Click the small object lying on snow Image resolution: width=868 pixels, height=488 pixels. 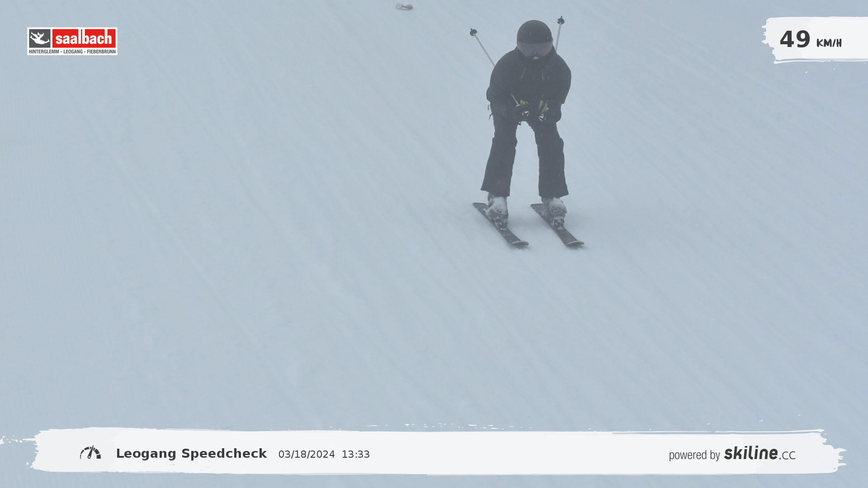click(404, 6)
